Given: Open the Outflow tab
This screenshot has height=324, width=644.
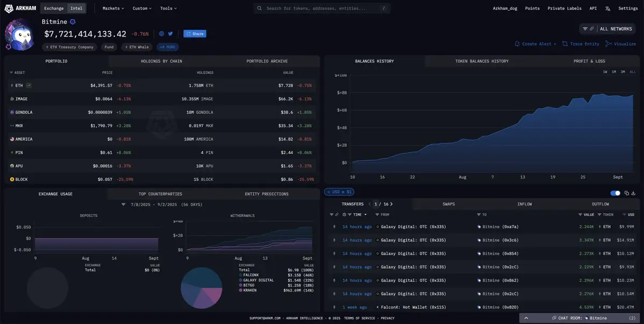Looking at the screenshot, I should click(x=600, y=204).
